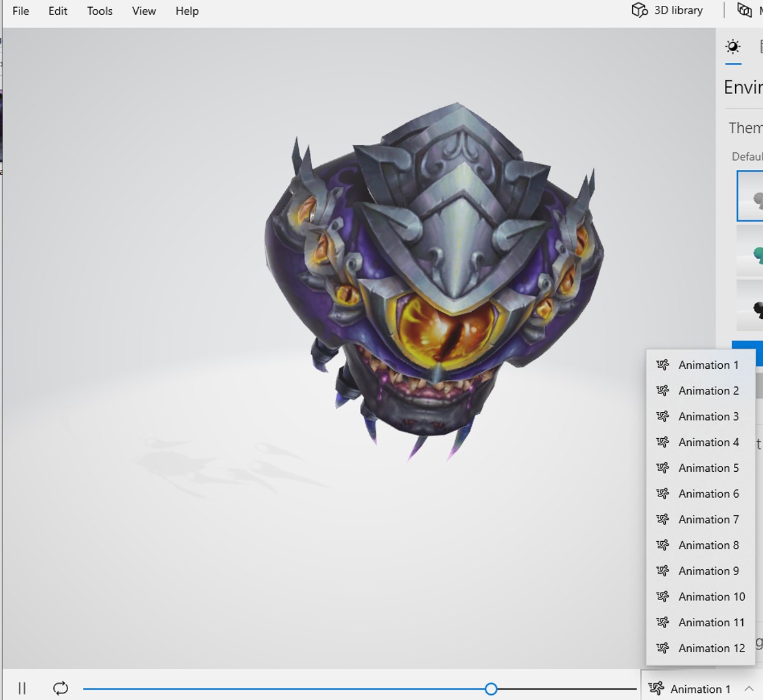Select Animation 12 from the list
763x700 pixels.
coord(700,648)
